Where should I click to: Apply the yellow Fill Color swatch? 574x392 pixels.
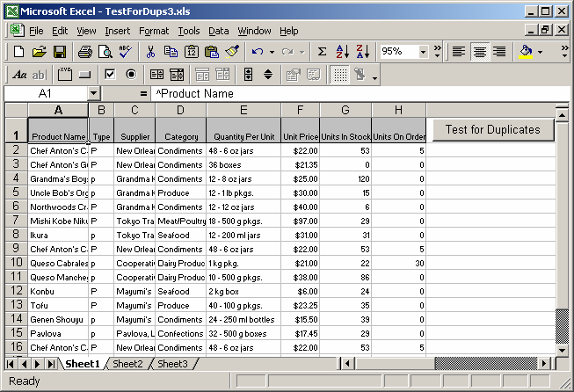526,52
